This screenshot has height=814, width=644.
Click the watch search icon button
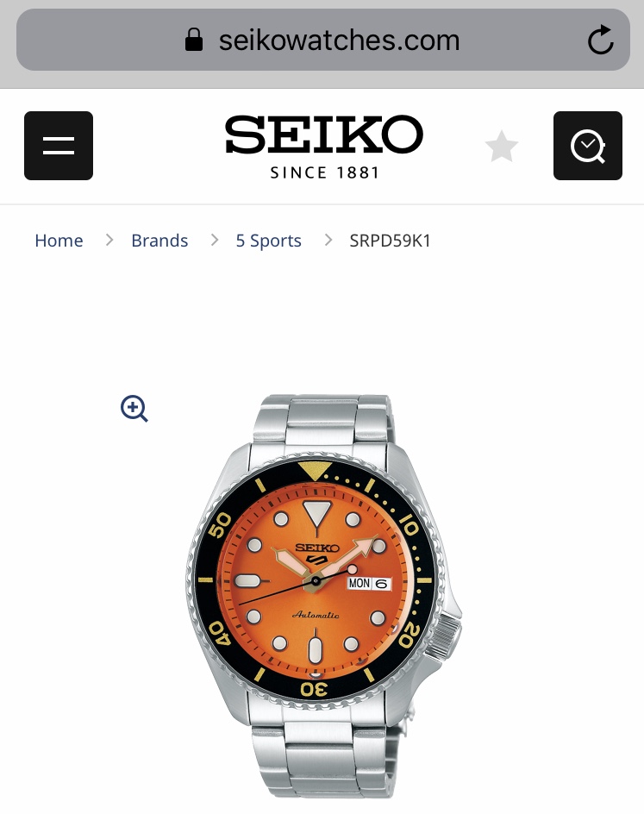pos(587,146)
